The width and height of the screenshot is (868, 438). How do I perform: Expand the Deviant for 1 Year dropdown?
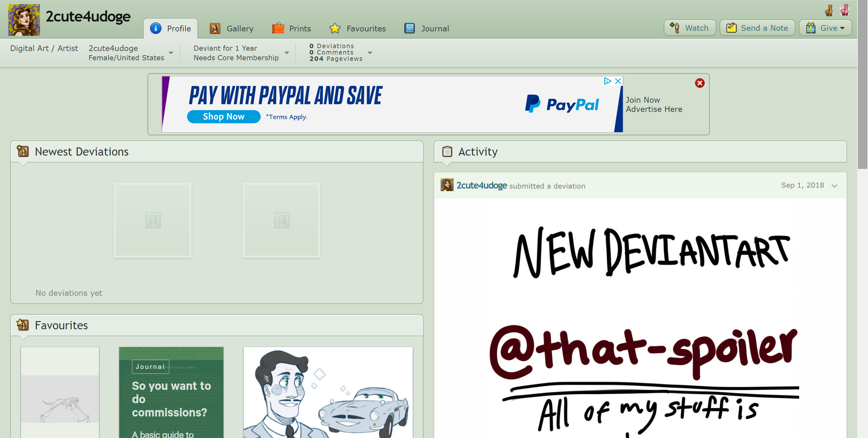pos(287,53)
